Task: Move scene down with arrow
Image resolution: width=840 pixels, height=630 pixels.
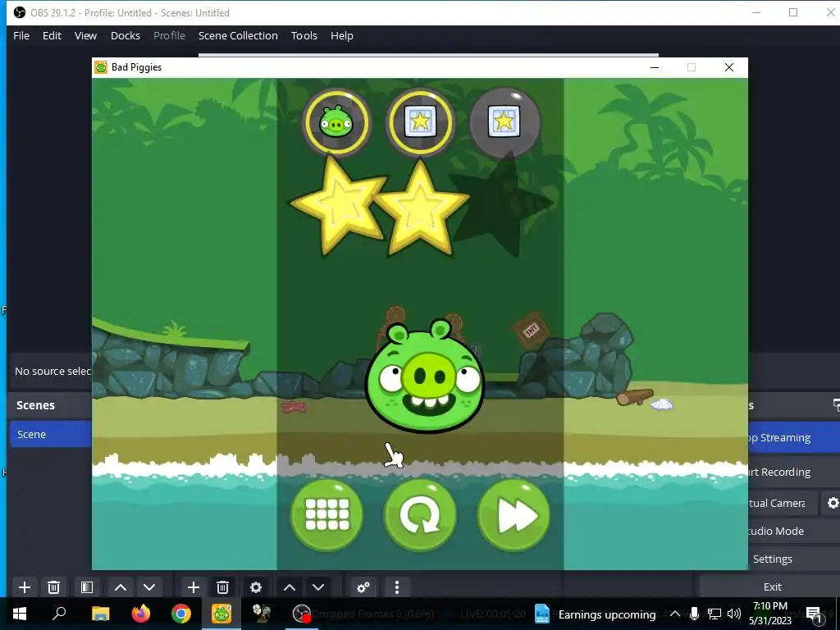Action: point(149,587)
